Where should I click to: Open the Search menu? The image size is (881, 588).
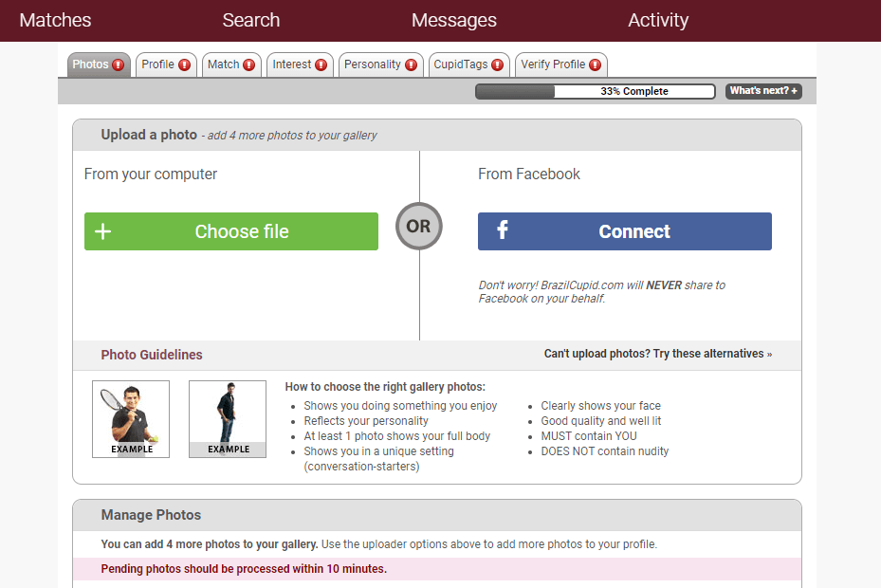coord(251,20)
